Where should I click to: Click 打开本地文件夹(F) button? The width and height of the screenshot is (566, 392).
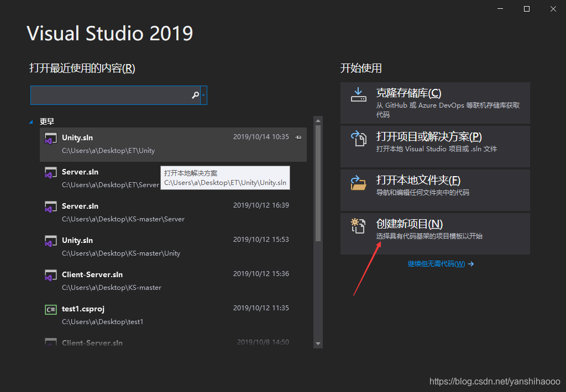pyautogui.click(x=435, y=190)
